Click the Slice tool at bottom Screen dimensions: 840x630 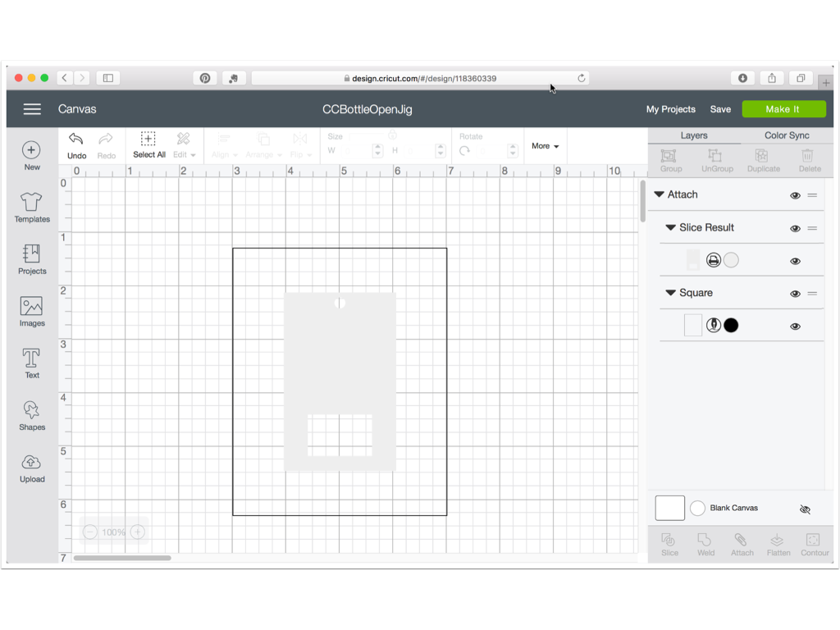click(669, 545)
